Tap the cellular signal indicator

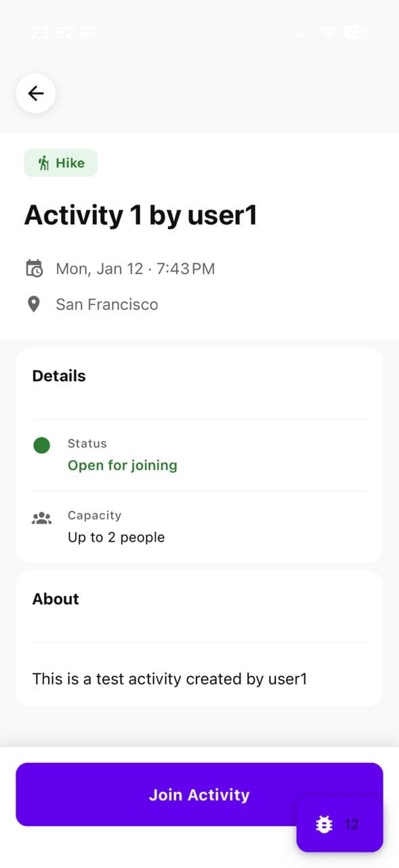coord(301,32)
